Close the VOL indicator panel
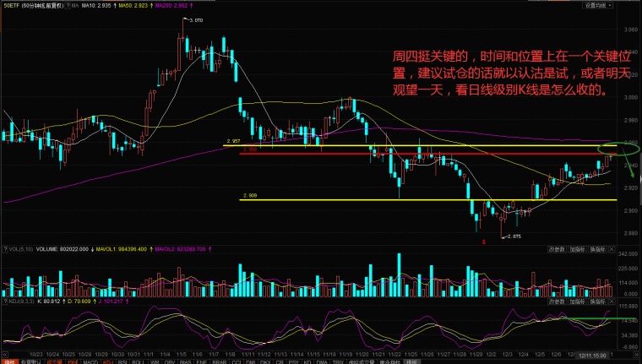 [612, 250]
